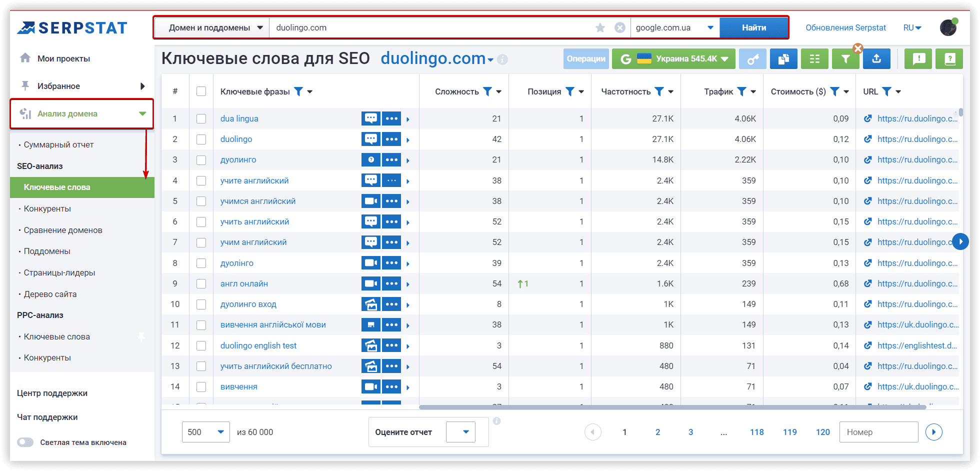Open column settings list icon
Screen dimensions: 980x471
point(814,59)
